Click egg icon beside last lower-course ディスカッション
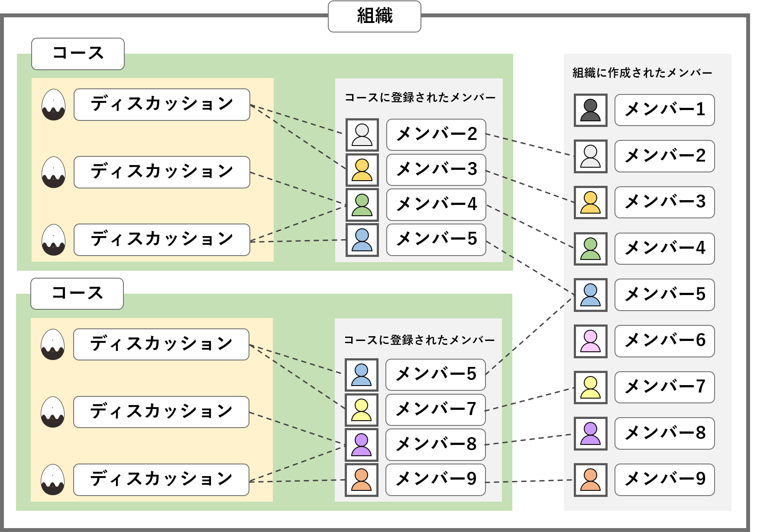The width and height of the screenshot is (757, 532). coord(52,480)
